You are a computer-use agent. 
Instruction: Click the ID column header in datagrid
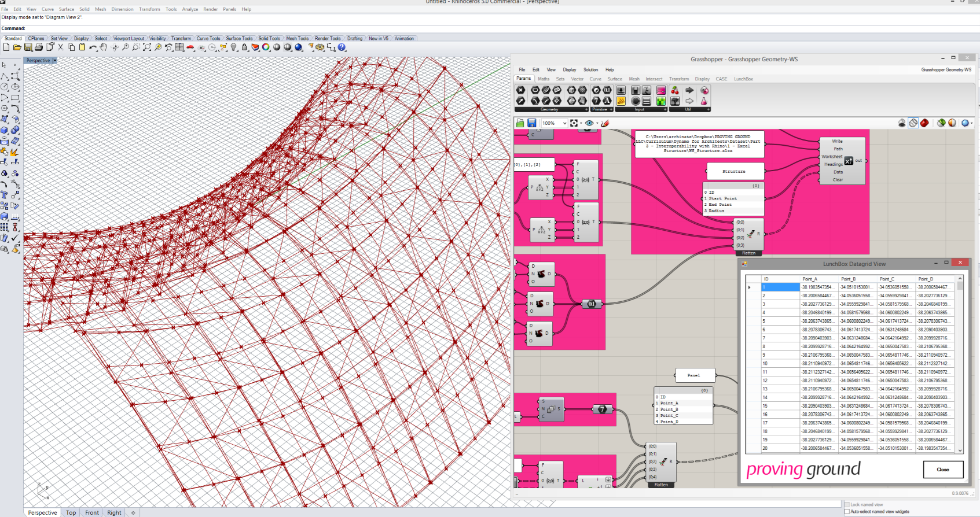(x=780, y=279)
